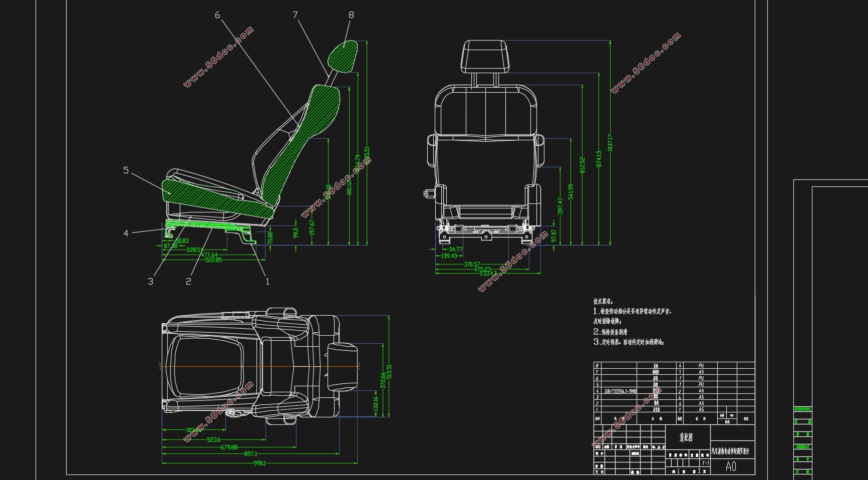Select the 513.51 dimension right of the top view
868x480 pixels.
pyautogui.click(x=389, y=371)
